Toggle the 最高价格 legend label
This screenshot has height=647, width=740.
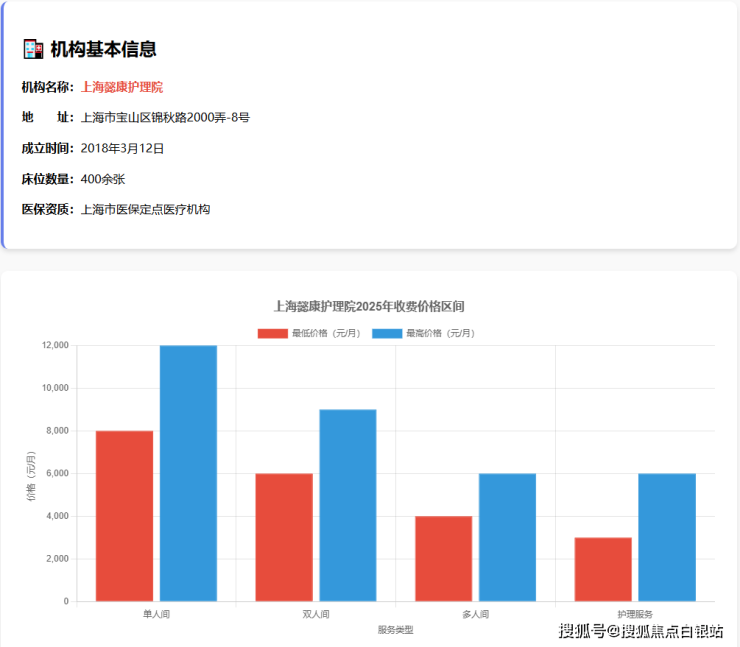pyautogui.click(x=439, y=333)
